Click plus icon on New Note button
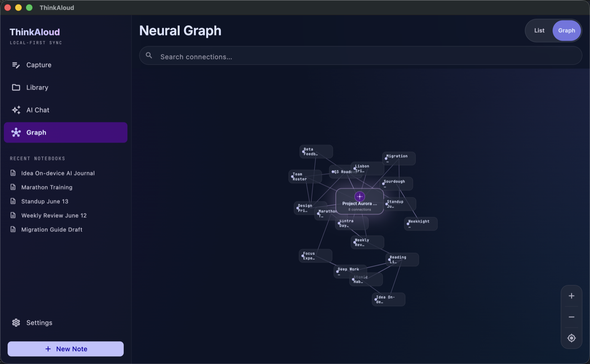This screenshot has height=364, width=590. 48,349
